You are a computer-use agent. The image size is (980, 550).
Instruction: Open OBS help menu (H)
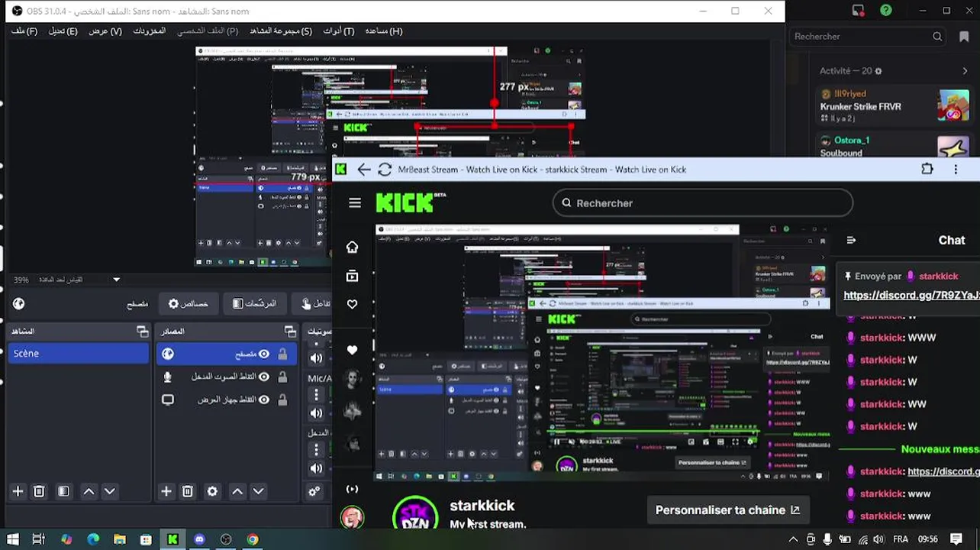[384, 31]
